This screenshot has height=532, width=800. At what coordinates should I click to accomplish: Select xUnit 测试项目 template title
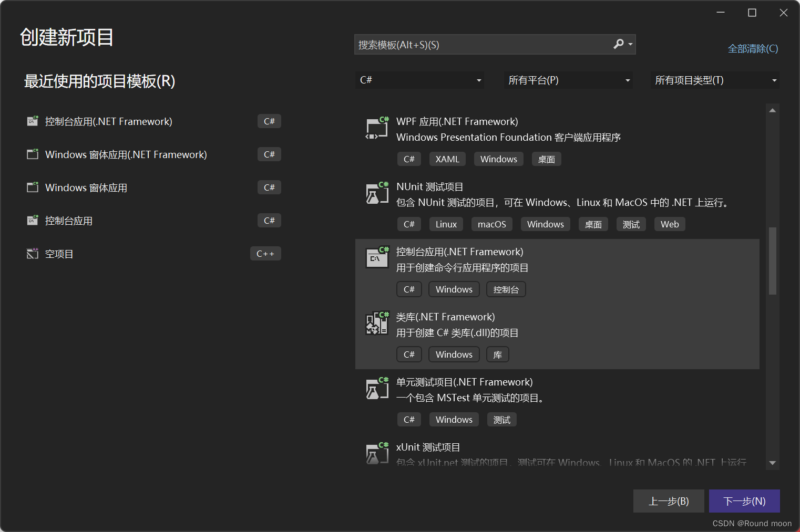(x=428, y=447)
